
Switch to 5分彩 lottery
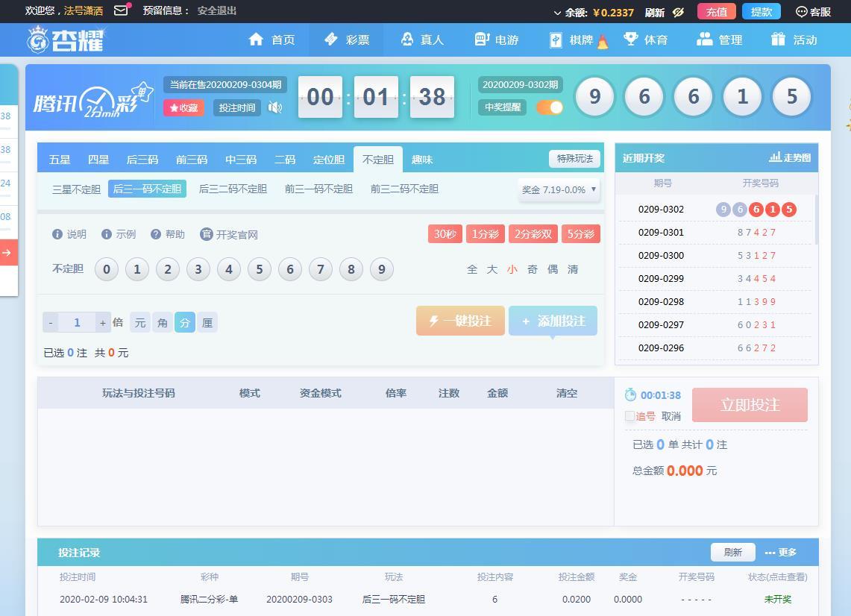pos(581,234)
